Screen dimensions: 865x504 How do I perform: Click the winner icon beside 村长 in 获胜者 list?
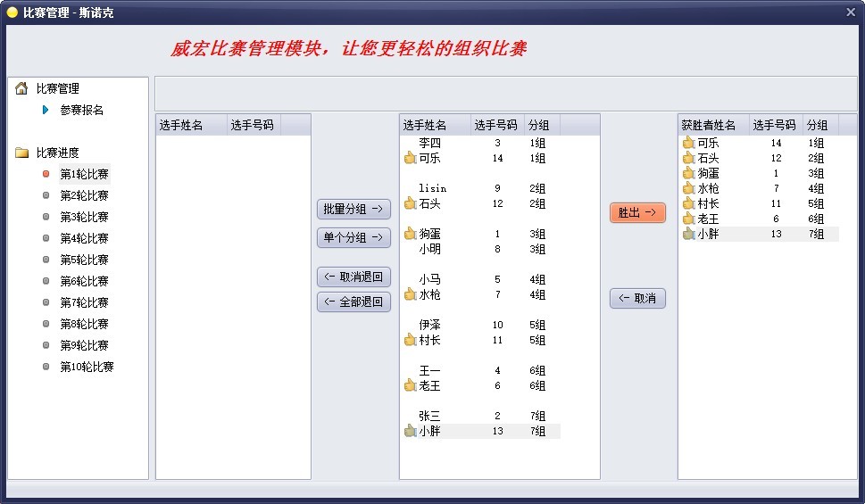click(x=688, y=203)
